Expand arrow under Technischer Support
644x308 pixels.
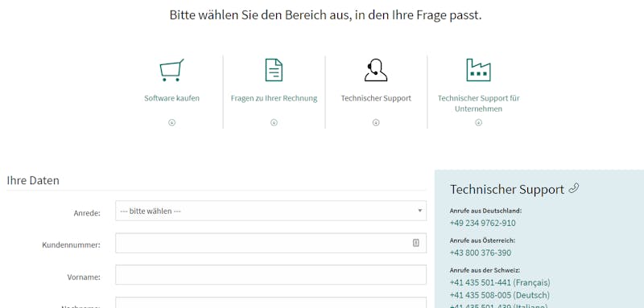click(376, 122)
